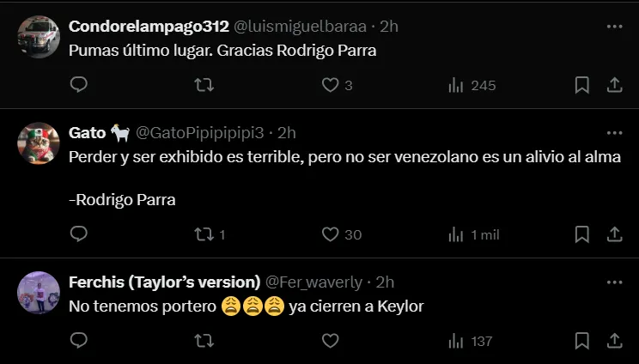
Task: Open more options on Condorelampago312's tweet
Action: [614, 27]
